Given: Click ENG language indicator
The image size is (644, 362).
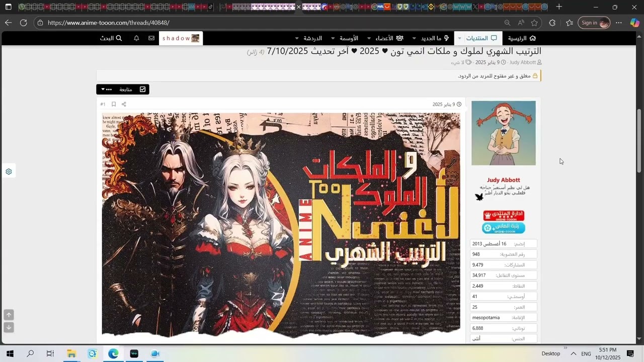Looking at the screenshot, I should click(586, 353).
